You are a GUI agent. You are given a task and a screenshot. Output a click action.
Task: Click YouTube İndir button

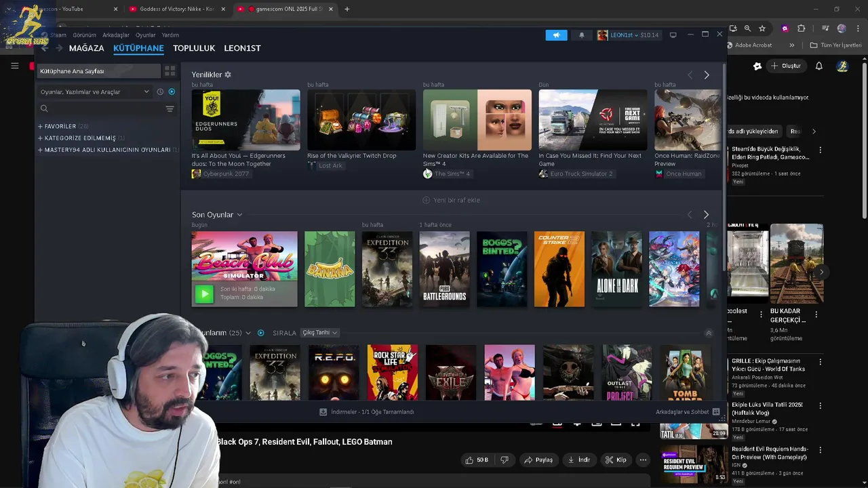click(x=578, y=460)
